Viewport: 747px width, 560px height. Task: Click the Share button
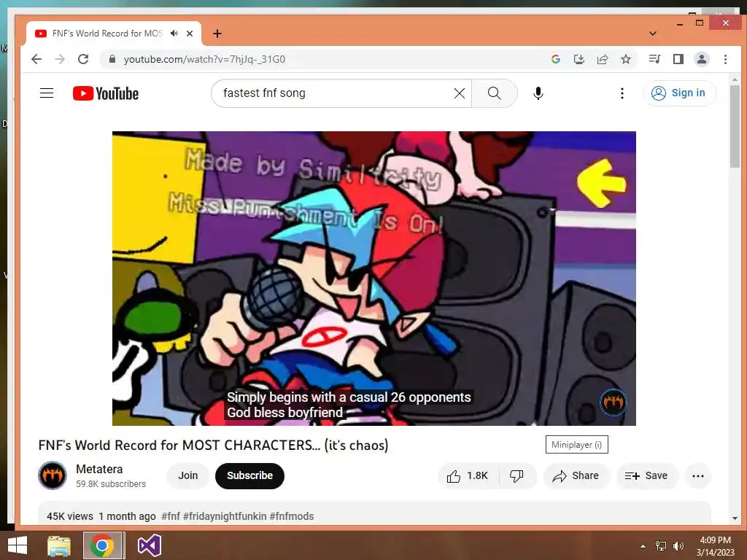click(x=576, y=475)
